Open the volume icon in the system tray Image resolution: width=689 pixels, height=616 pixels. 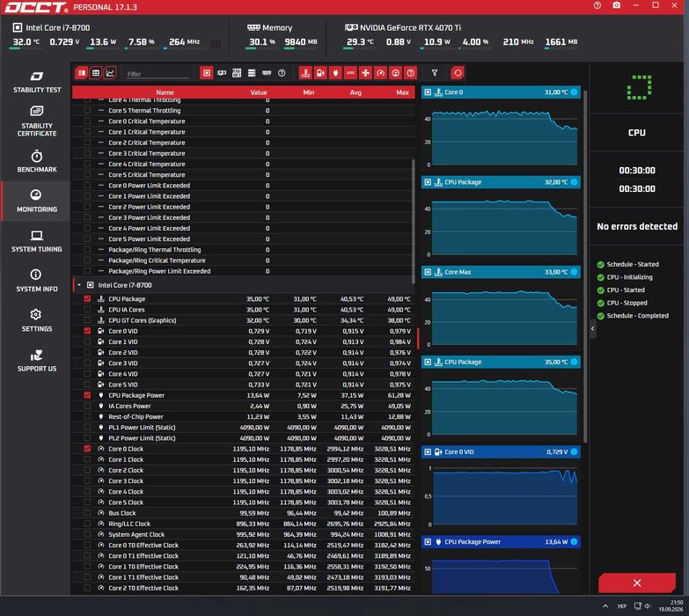(648, 606)
